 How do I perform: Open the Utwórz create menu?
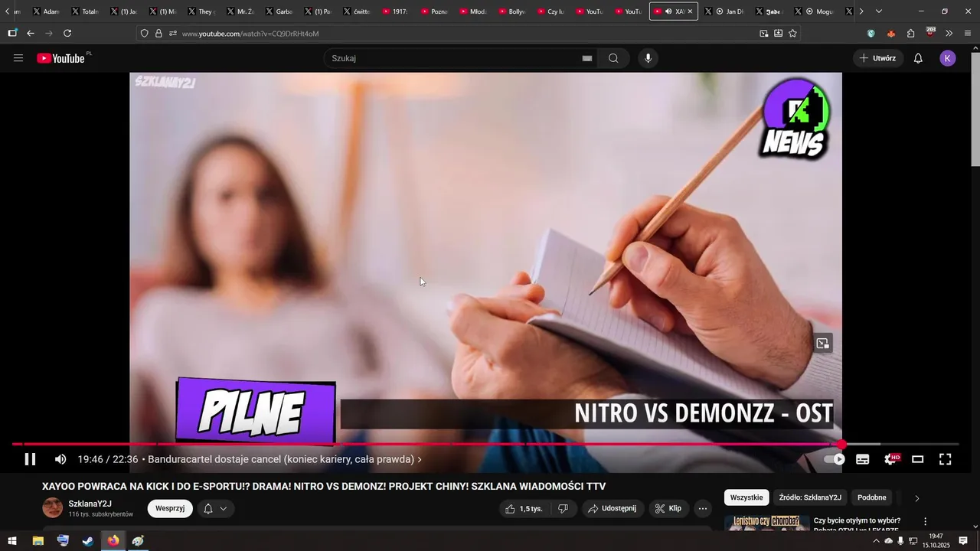[x=878, y=58]
